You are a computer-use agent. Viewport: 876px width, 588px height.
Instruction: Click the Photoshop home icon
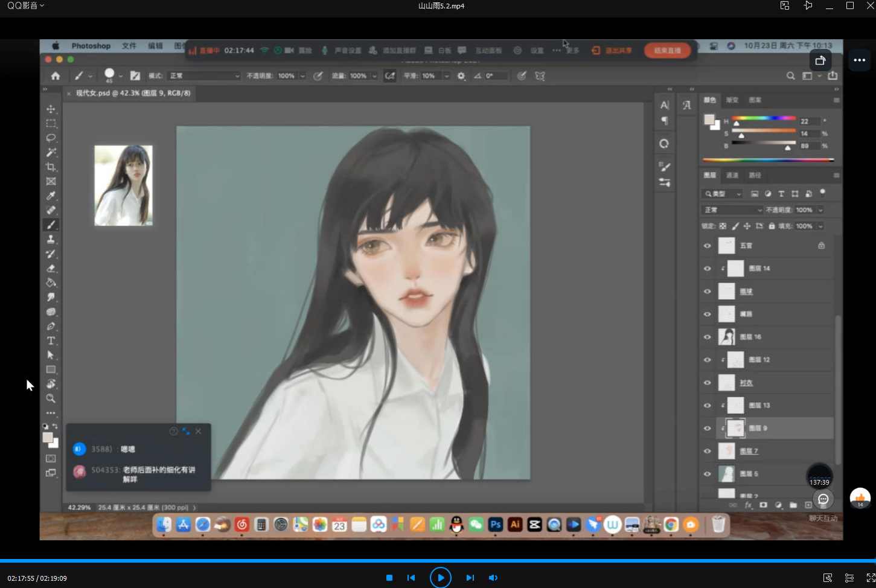(56, 76)
